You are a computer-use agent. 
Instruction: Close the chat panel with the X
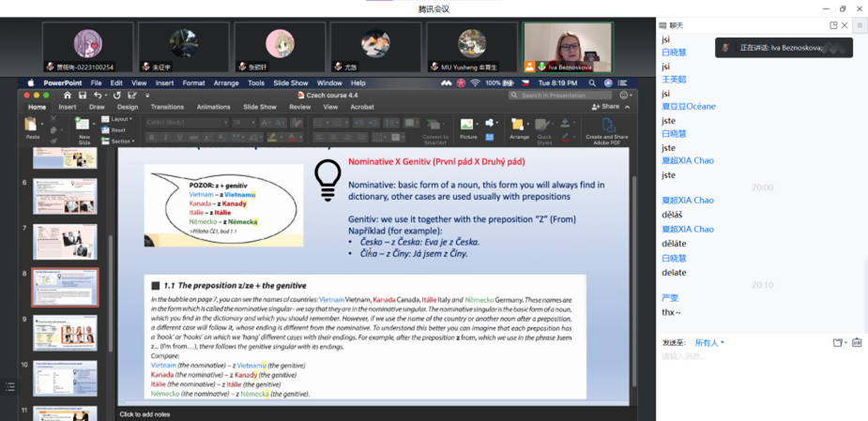point(845,25)
